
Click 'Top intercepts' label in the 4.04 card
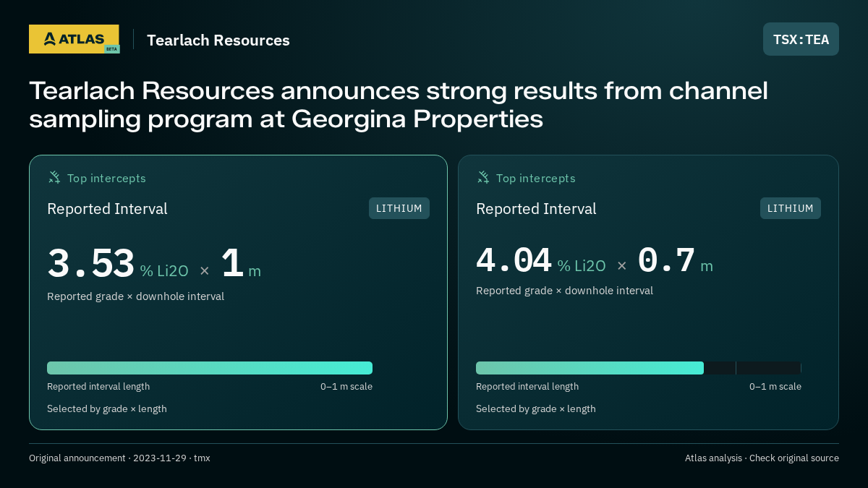535,178
